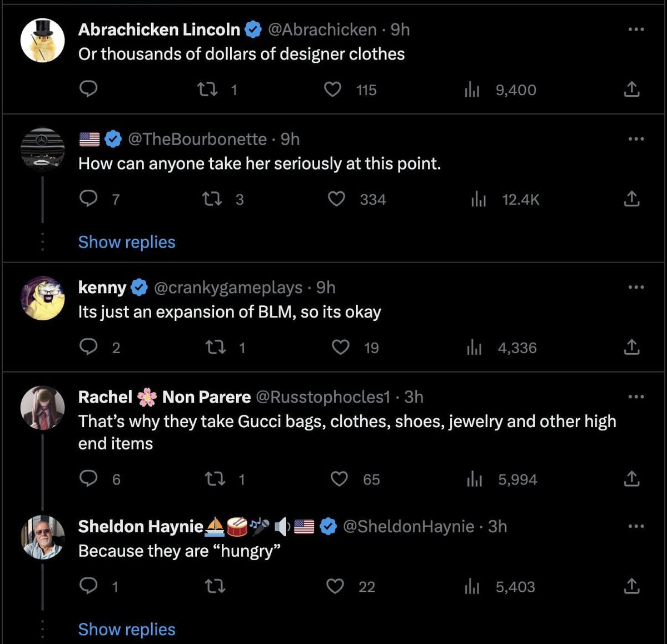Open the share menu on kenny's tweet

point(631,346)
